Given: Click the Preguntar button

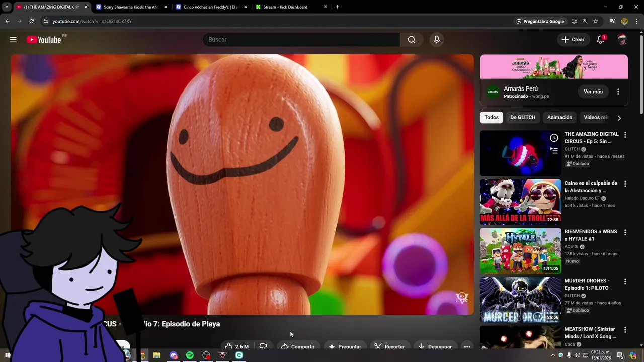Looking at the screenshot, I should (345, 346).
